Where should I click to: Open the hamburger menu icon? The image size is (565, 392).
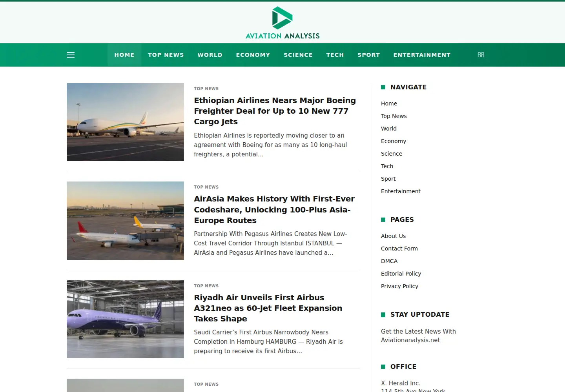tap(71, 55)
